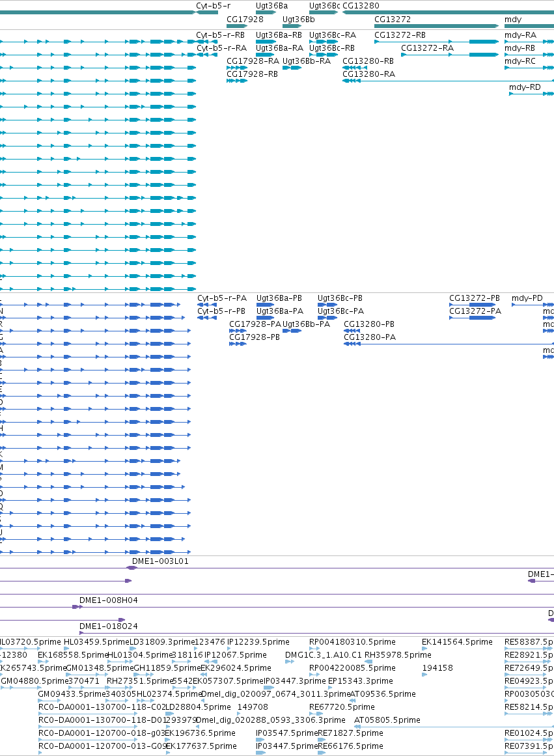Click the DME1-018O24 clone label
Screen dimensions: 554x756
tap(109, 627)
